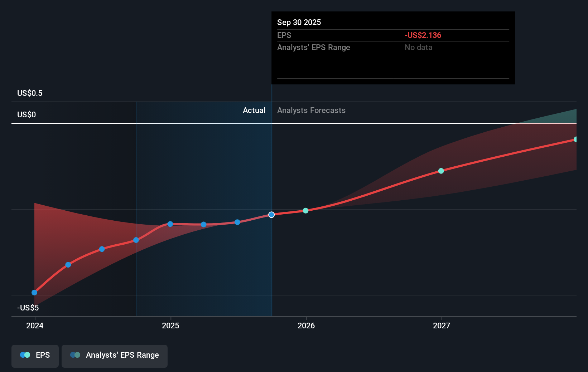The height and width of the screenshot is (372, 588).
Task: Click the rightmost forecast data point
Action: coord(575,139)
